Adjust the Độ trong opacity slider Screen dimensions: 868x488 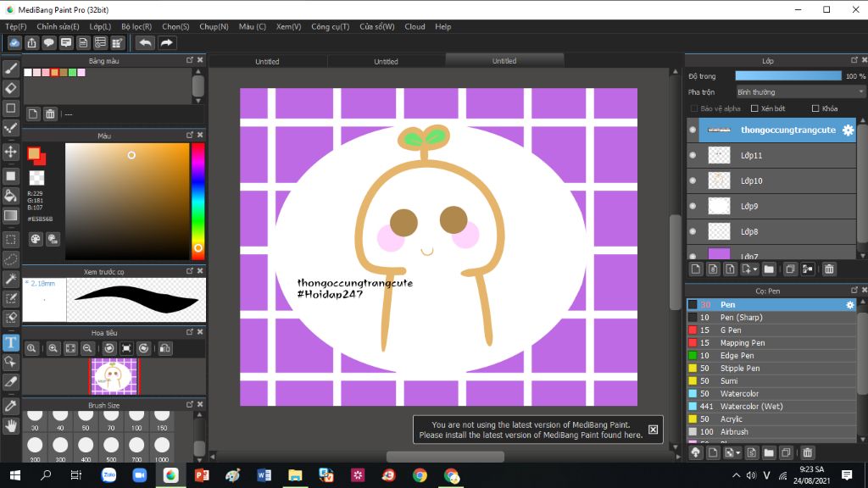pyautogui.click(x=787, y=75)
